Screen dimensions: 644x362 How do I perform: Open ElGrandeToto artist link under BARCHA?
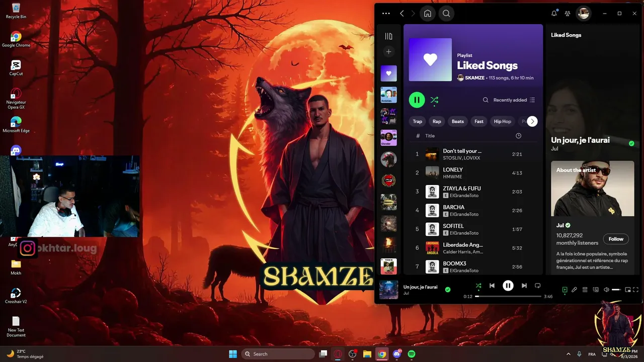[464, 214]
